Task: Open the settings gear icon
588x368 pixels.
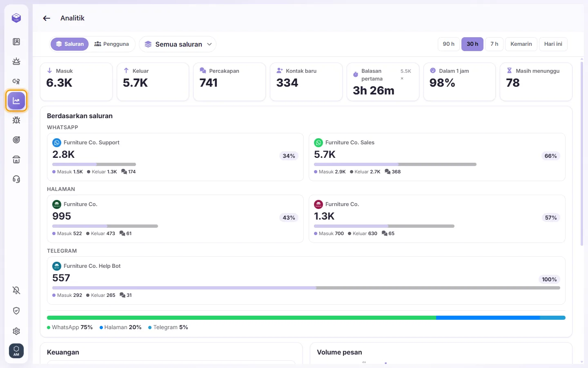Action: [x=16, y=331]
